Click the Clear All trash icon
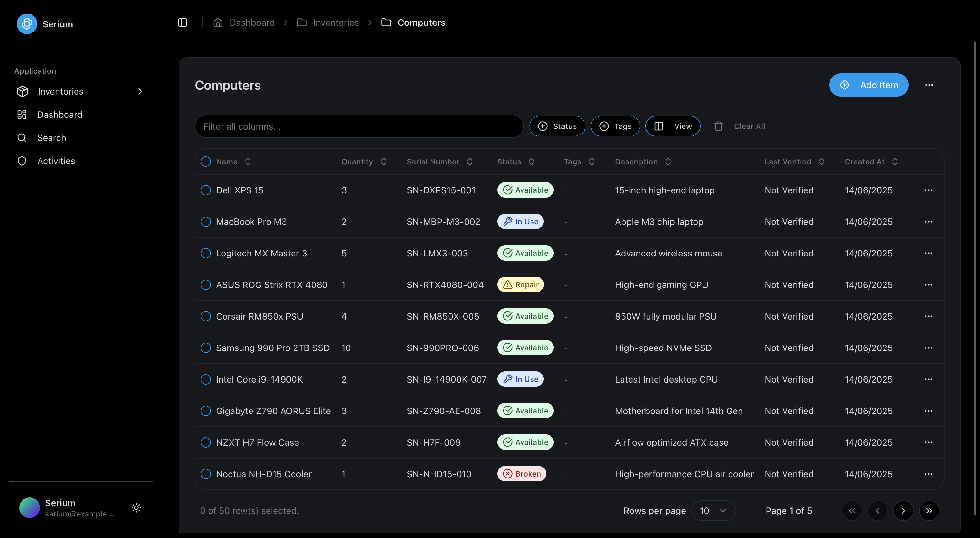The image size is (980, 538). click(718, 126)
